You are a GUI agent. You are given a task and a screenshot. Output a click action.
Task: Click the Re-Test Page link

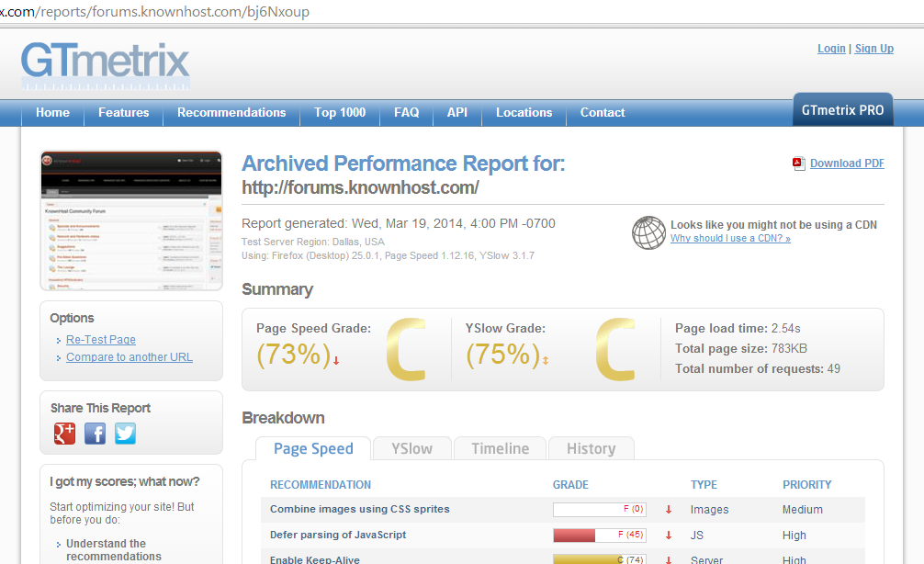tap(101, 340)
